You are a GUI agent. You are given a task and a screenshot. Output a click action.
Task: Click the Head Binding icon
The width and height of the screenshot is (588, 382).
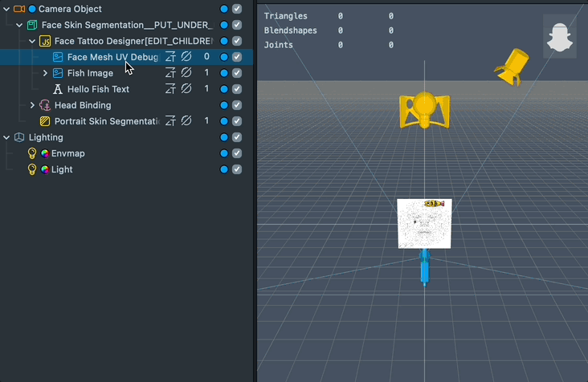click(45, 105)
